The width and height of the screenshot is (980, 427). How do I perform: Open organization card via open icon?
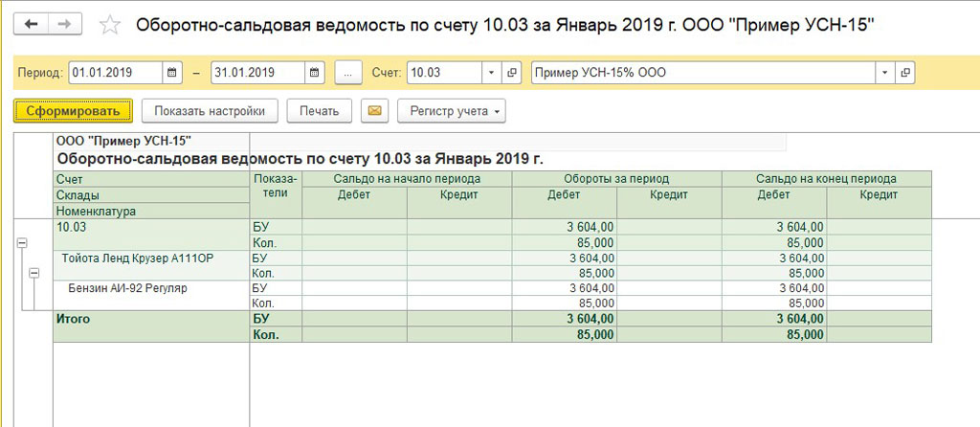tap(905, 73)
